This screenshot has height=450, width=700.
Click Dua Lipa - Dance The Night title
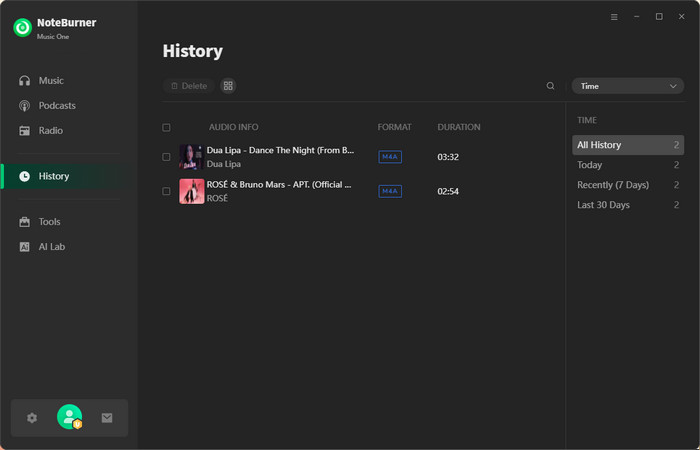(x=280, y=150)
